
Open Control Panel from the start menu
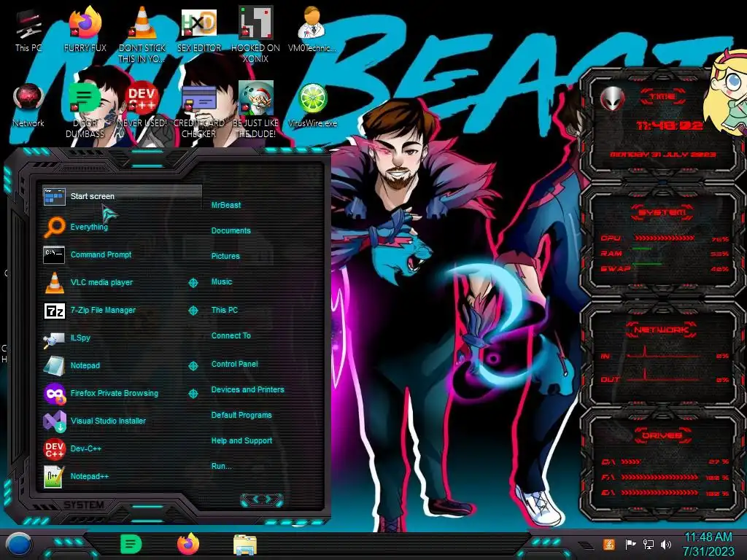pos(234,364)
